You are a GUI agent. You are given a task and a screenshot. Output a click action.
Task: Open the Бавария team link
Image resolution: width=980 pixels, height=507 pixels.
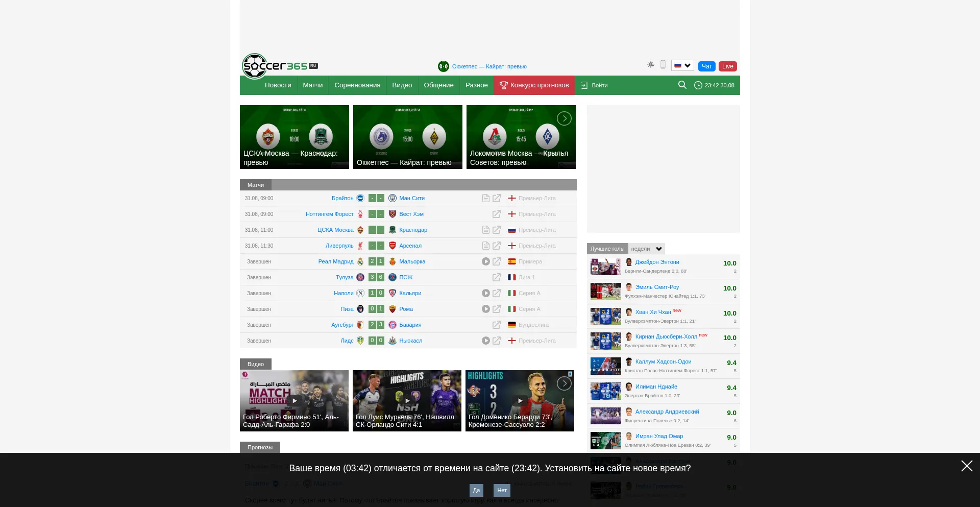click(410, 325)
